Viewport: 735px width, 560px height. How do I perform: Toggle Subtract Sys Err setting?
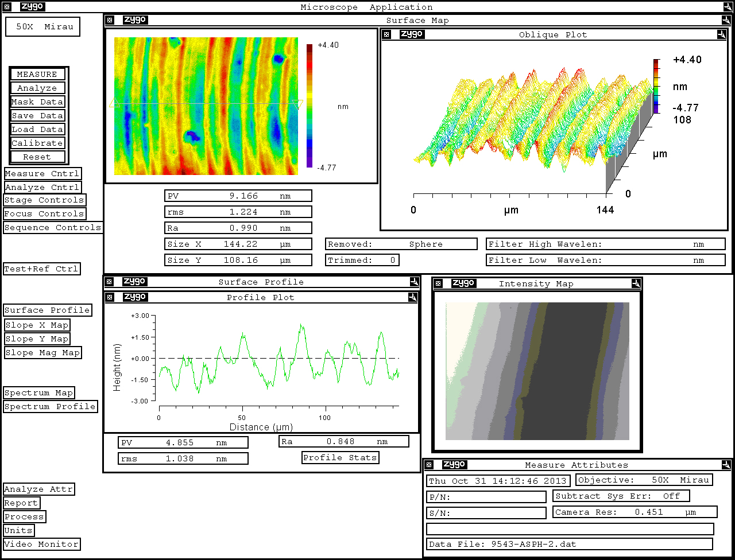(x=621, y=496)
